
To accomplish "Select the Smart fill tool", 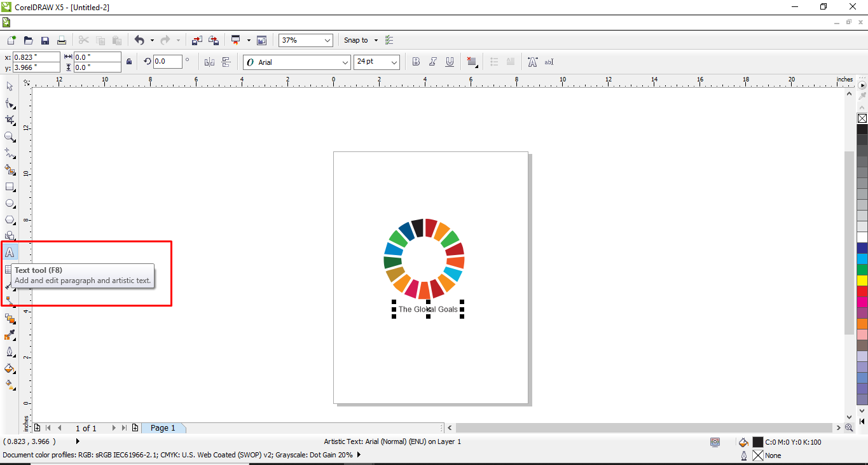I will point(10,170).
